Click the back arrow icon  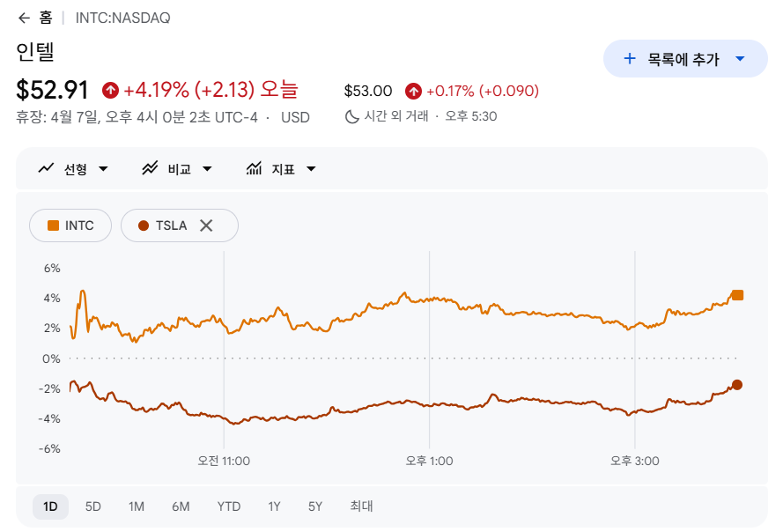click(x=24, y=18)
